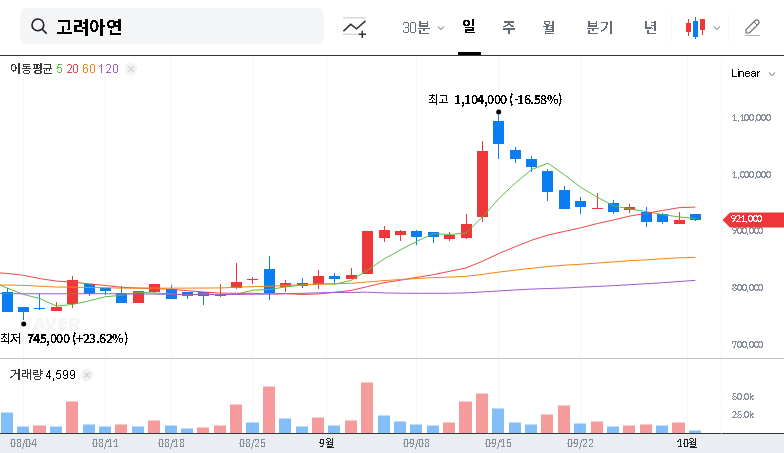Switch to the daily (일) tab
The width and height of the screenshot is (784, 453).
[469, 27]
